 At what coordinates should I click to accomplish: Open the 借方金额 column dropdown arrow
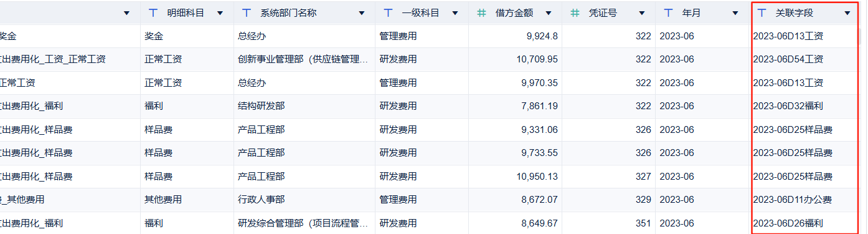(x=548, y=13)
